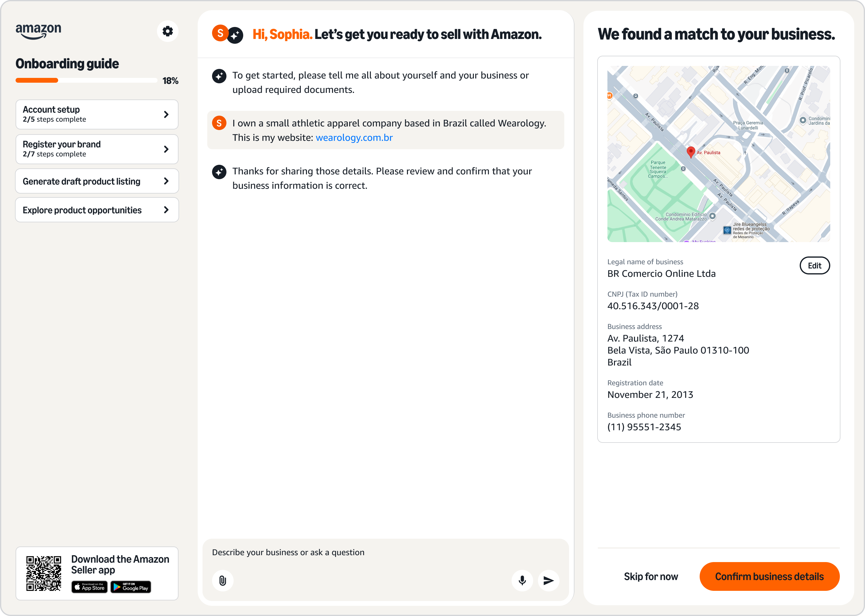Open the Google Play download badge

coord(131,587)
